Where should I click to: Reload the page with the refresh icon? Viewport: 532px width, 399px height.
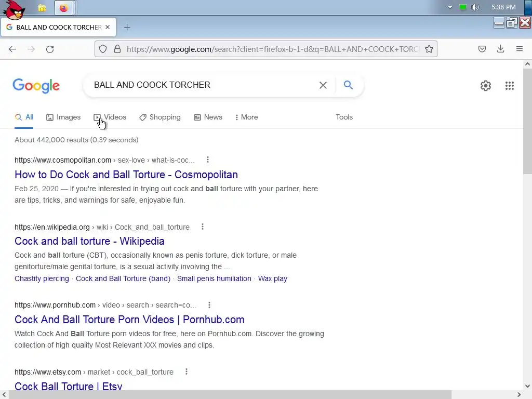(50, 49)
